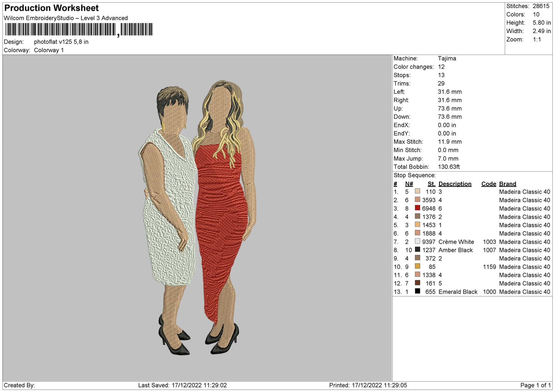This screenshot has width=555, height=392.
Task: Click the 'Description' column header
Action: click(455, 184)
